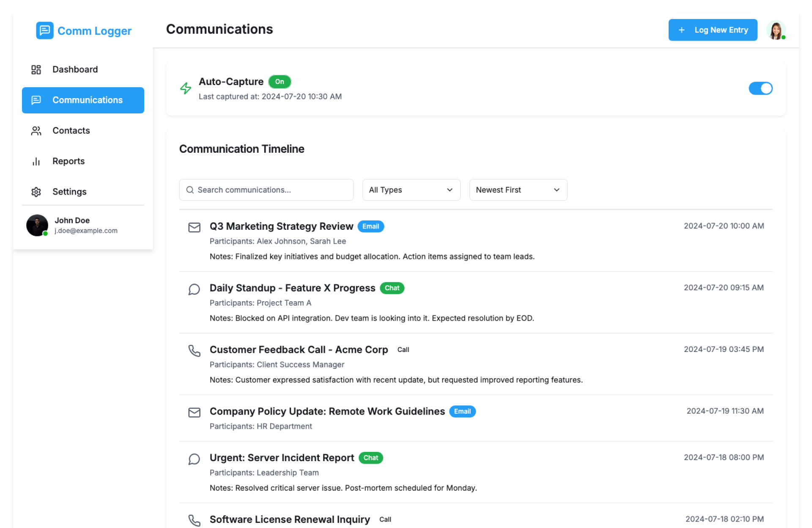Focus the Search communications input field
Image resolution: width=812 pixels, height=528 pixels.
pyautogui.click(x=266, y=190)
